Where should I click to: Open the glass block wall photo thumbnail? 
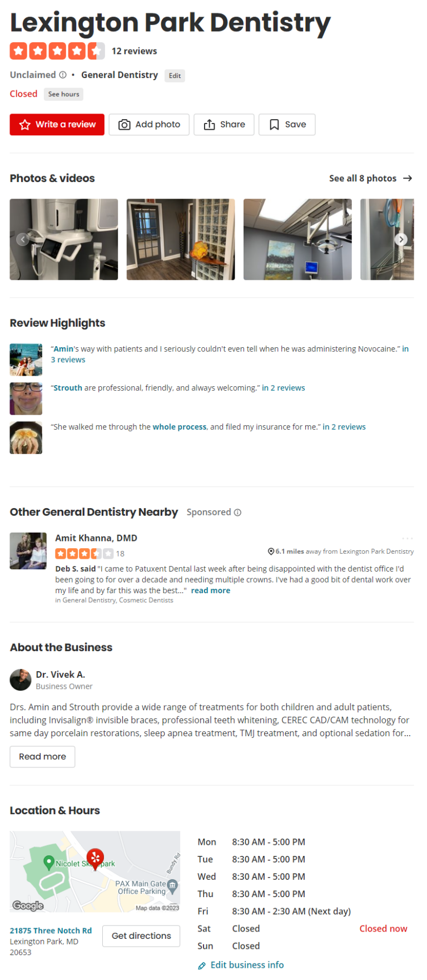click(181, 239)
